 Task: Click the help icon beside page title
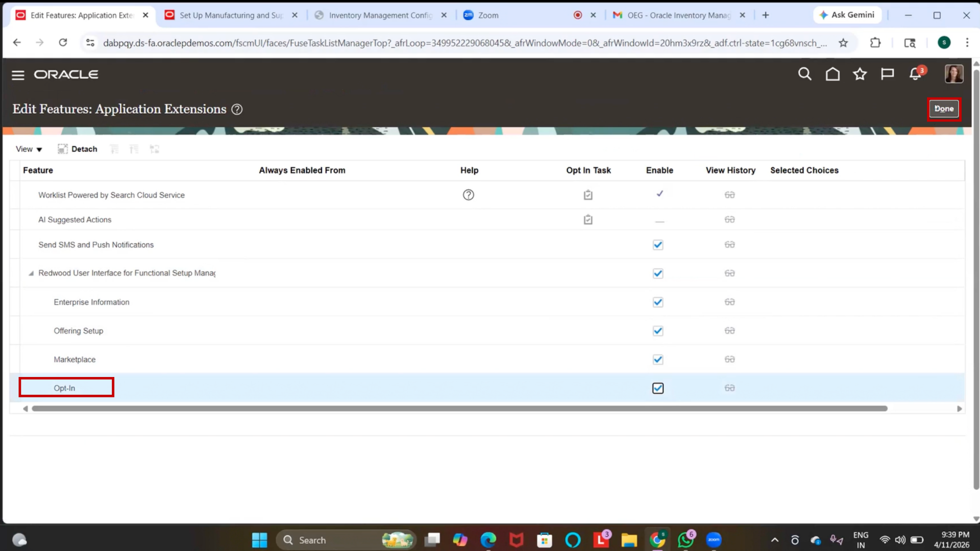pyautogui.click(x=237, y=109)
